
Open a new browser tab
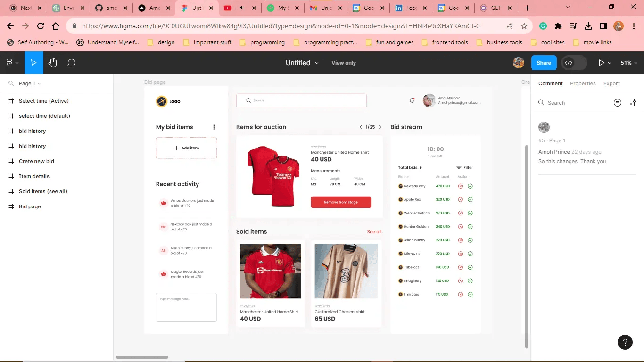click(x=528, y=8)
